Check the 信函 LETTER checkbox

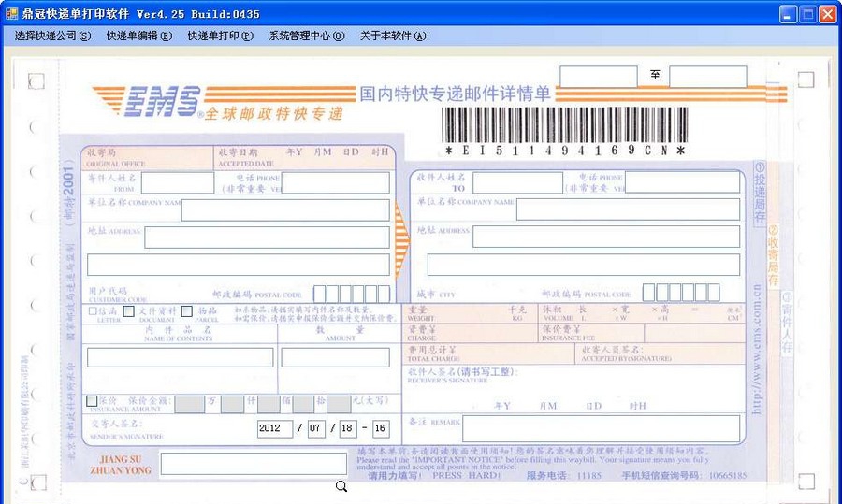(x=93, y=310)
